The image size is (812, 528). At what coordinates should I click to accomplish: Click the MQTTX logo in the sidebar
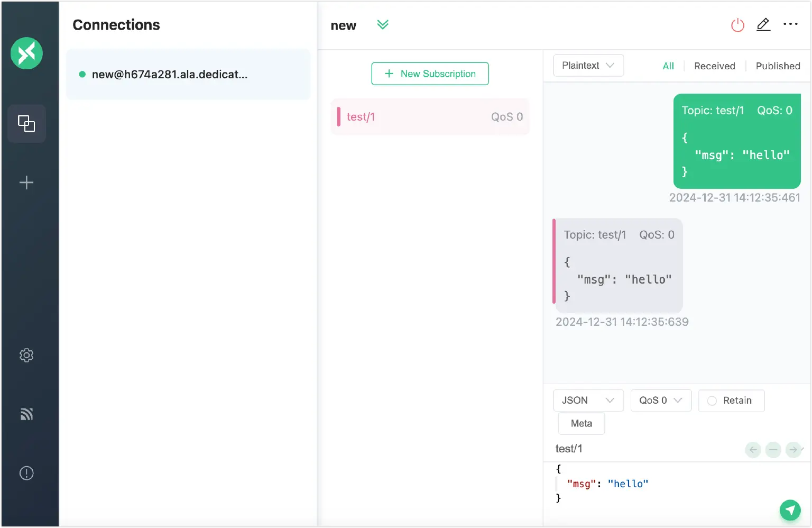(x=26, y=53)
